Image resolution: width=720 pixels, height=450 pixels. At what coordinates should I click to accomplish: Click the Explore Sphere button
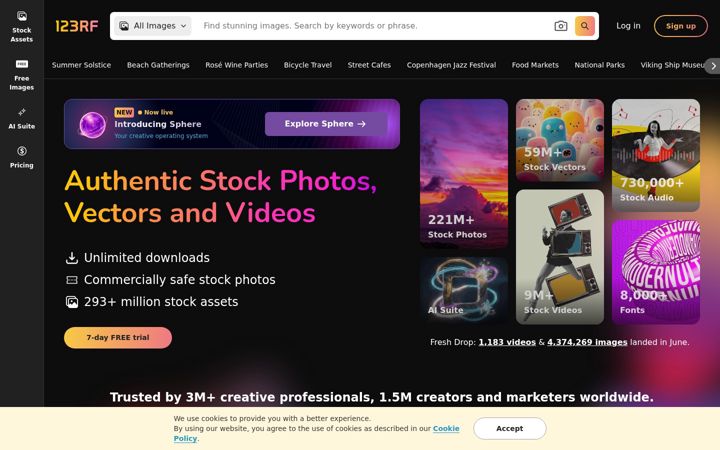click(326, 124)
